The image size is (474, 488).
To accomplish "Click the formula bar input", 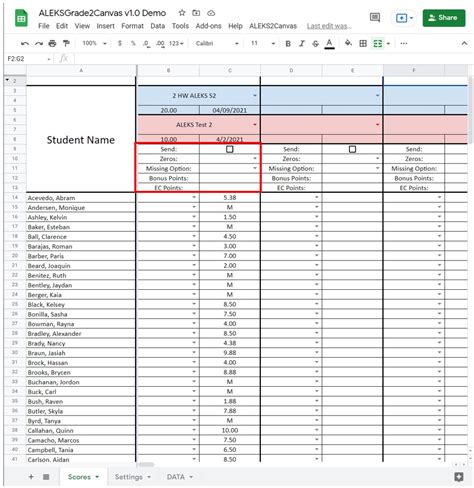I will tap(272, 59).
